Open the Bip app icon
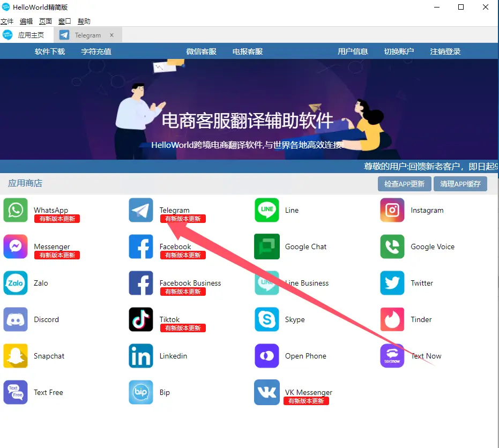The width and height of the screenshot is (499, 448). coord(141,392)
